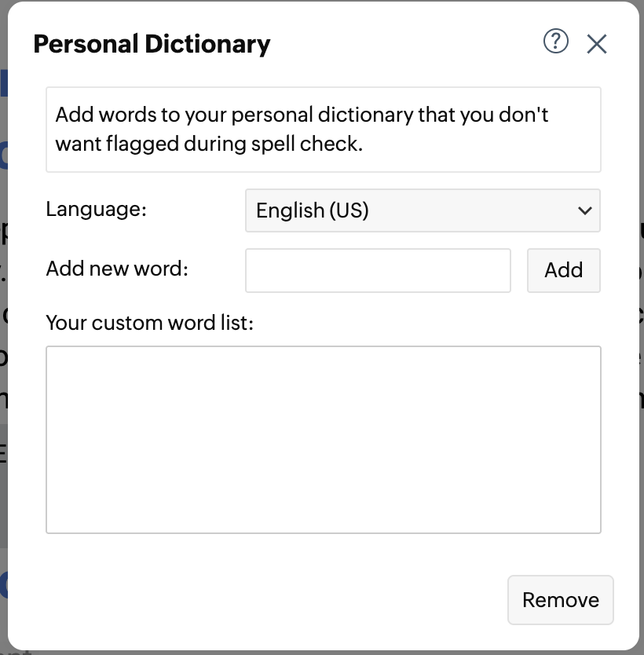Image resolution: width=644 pixels, height=655 pixels.
Task: Open the Language dropdown
Action: [423, 210]
